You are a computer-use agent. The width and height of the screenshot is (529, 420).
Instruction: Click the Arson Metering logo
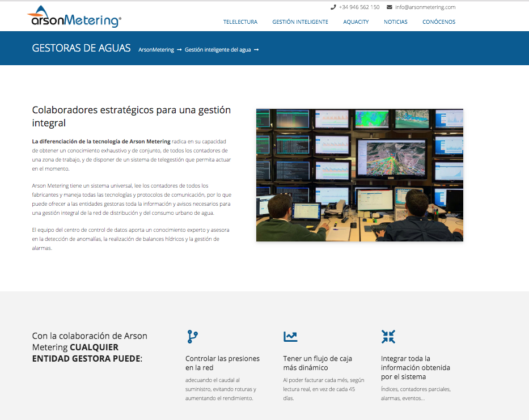click(x=74, y=16)
